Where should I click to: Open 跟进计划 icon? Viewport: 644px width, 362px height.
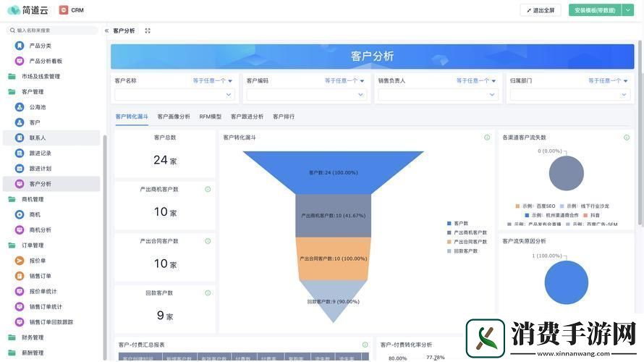(20, 169)
